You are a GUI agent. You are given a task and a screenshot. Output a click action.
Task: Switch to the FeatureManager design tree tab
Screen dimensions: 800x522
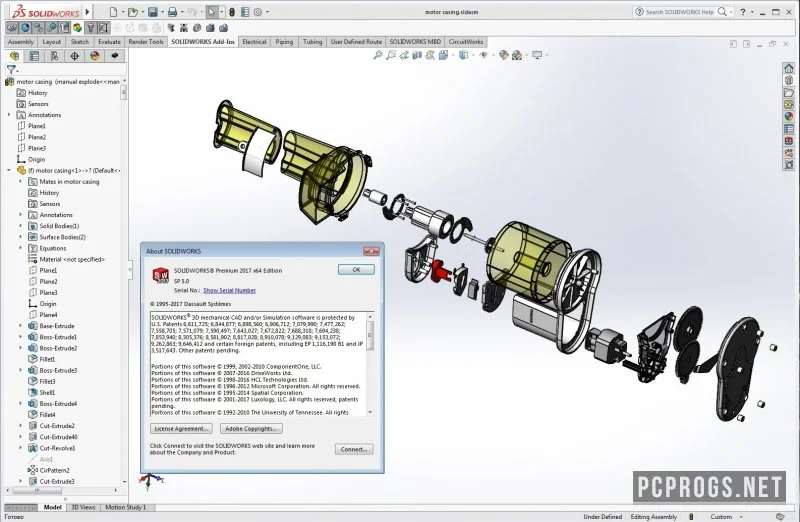coord(14,56)
